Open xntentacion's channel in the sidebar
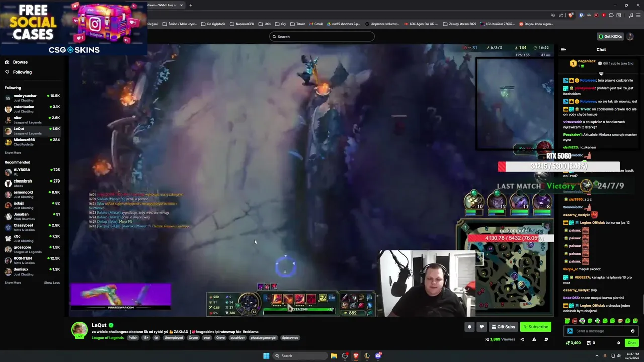 pyautogui.click(x=32, y=109)
